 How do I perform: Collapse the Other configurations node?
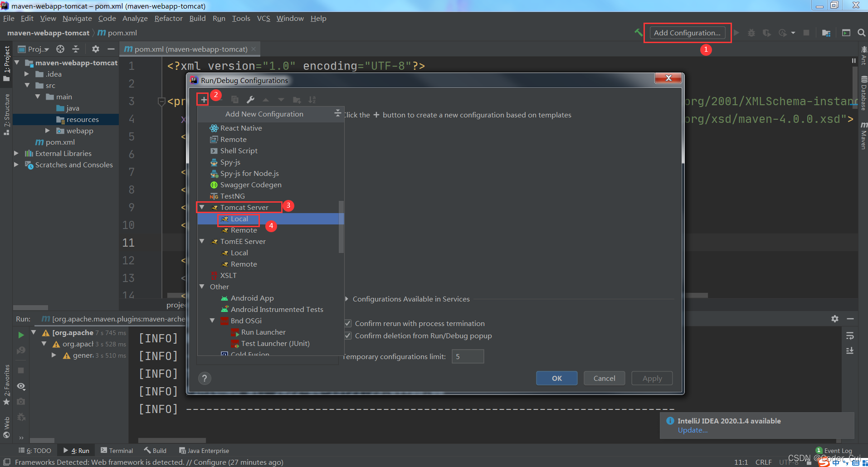(202, 287)
